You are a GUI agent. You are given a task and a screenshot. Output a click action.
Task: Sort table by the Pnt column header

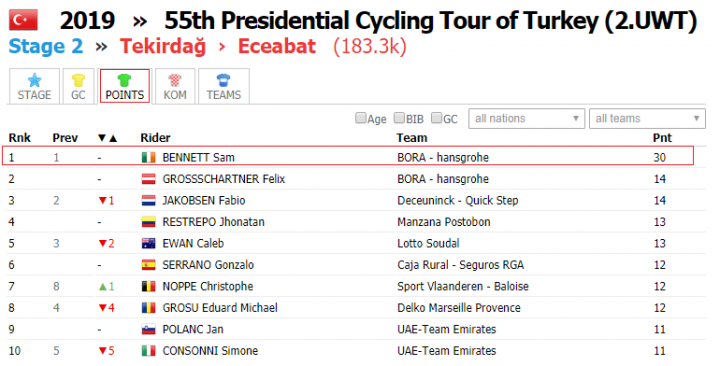662,138
